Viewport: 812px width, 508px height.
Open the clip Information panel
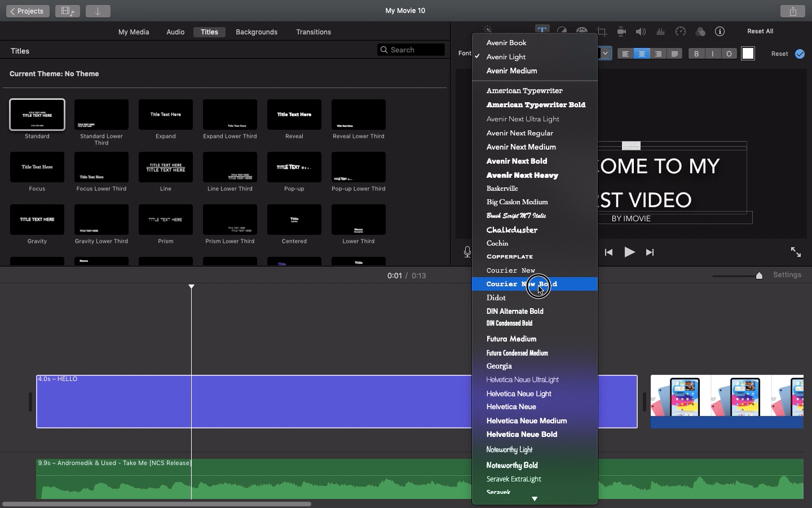[720, 32]
